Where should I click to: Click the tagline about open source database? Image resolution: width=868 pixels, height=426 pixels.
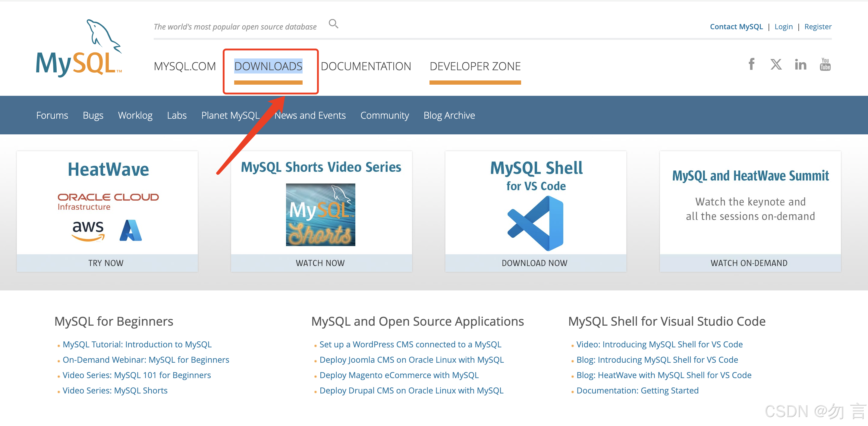[x=235, y=27]
